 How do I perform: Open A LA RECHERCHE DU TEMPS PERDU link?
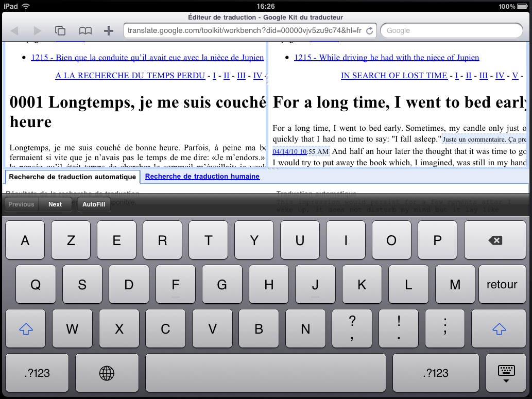coord(130,75)
